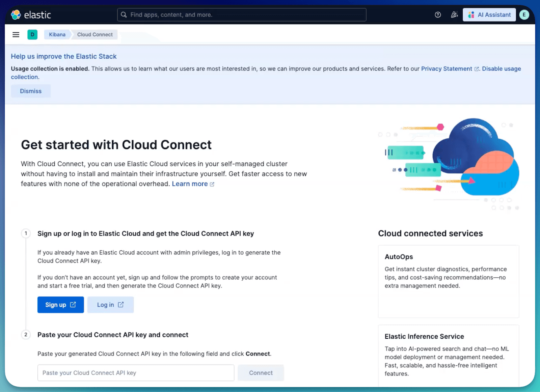The width and height of the screenshot is (540, 392).
Task: Click the Find apps search bar
Action: pos(242,15)
